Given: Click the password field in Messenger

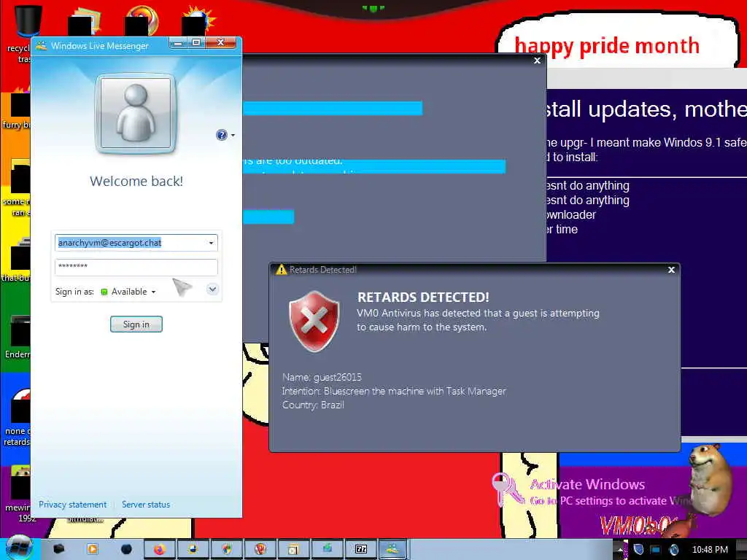Looking at the screenshot, I should click(x=136, y=267).
